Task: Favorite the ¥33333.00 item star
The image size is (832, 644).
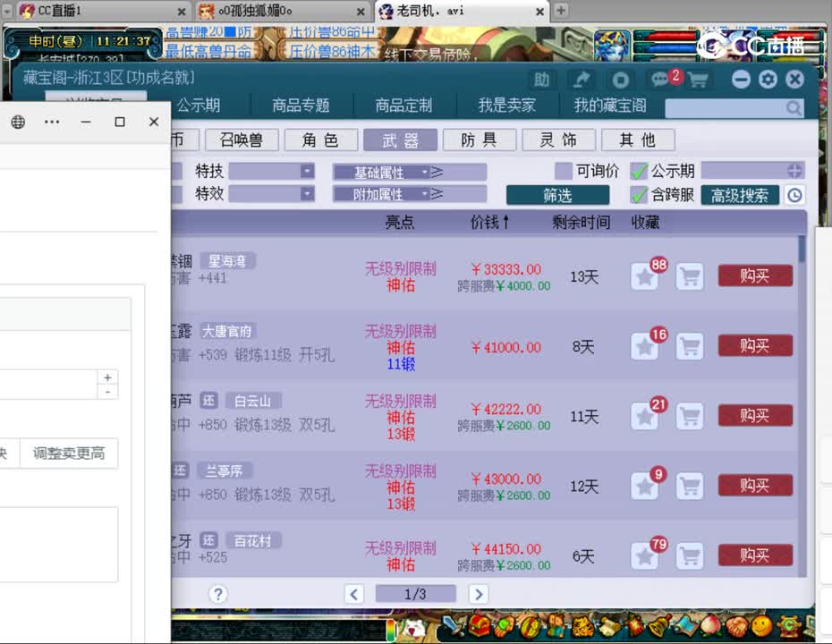Action: pos(645,277)
